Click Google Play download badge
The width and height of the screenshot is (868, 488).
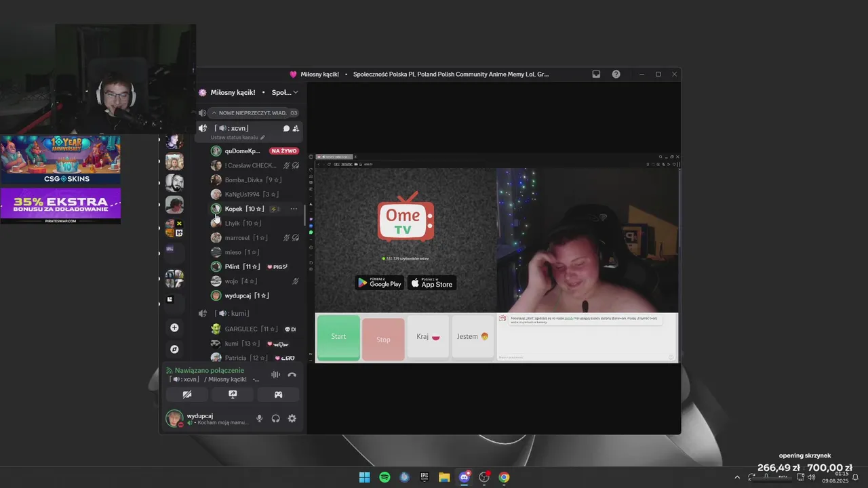click(x=379, y=283)
